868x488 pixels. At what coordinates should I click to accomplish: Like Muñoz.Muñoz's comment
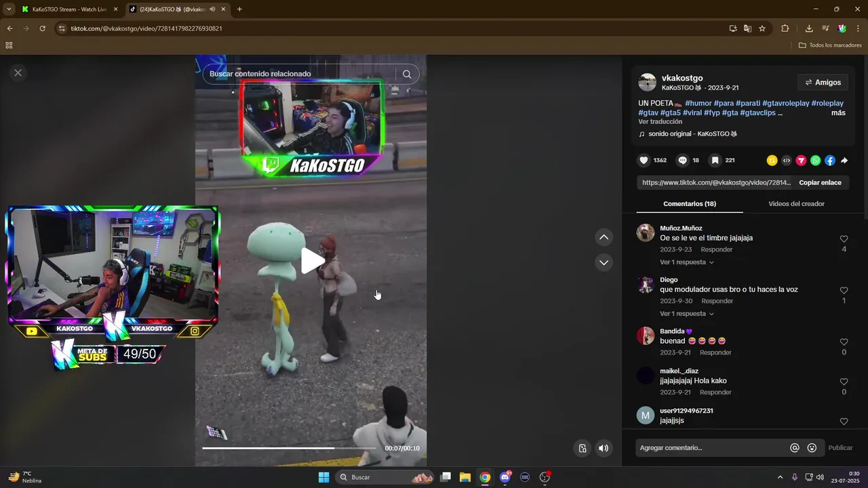tap(844, 239)
